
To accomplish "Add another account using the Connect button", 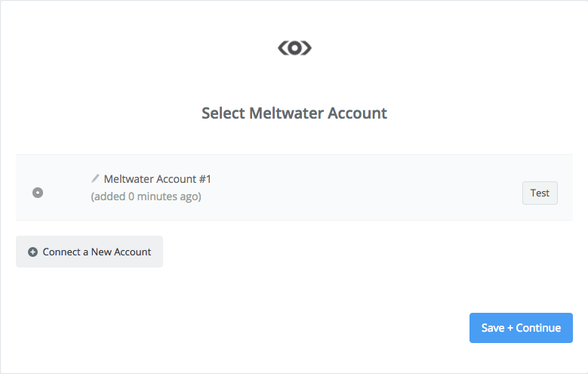I will coord(89,252).
